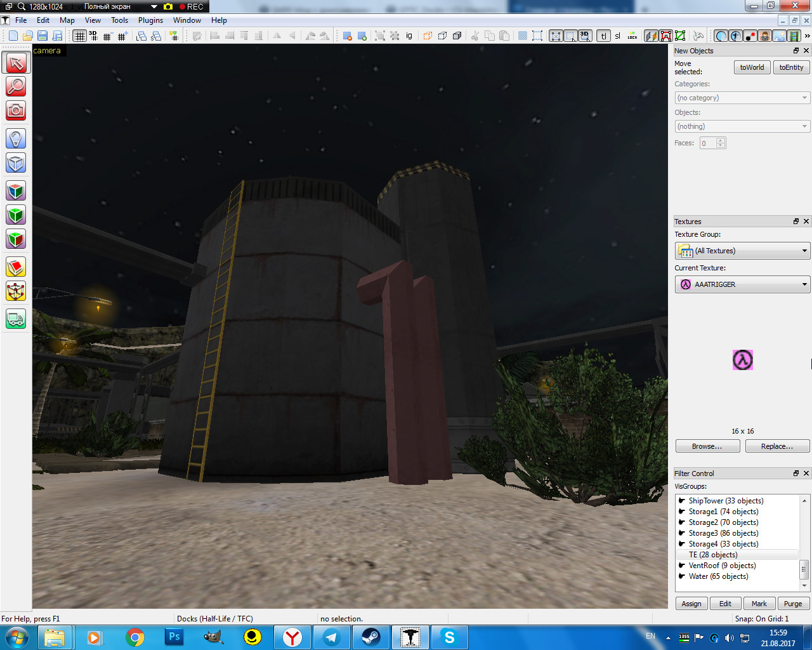Image resolution: width=812 pixels, height=650 pixels.
Task: Toggle visibility of the ShipTower visgroup
Action: 682,500
